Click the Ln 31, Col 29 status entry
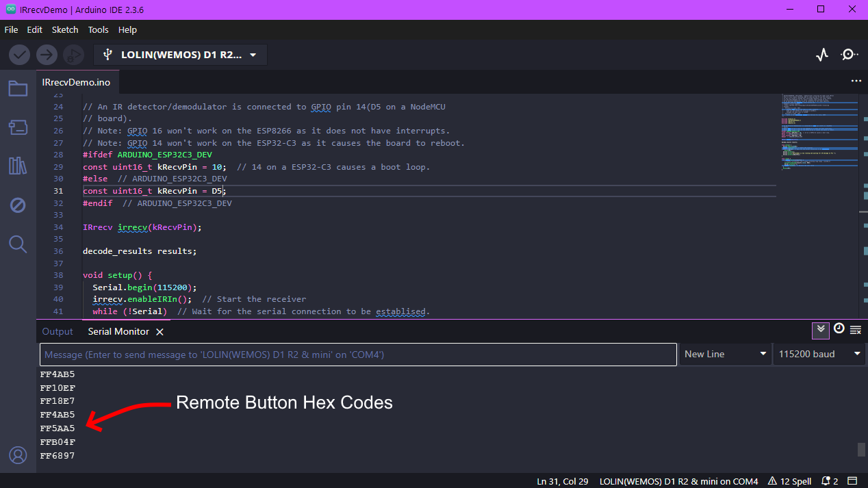Image resolution: width=868 pixels, height=488 pixels. 563,481
